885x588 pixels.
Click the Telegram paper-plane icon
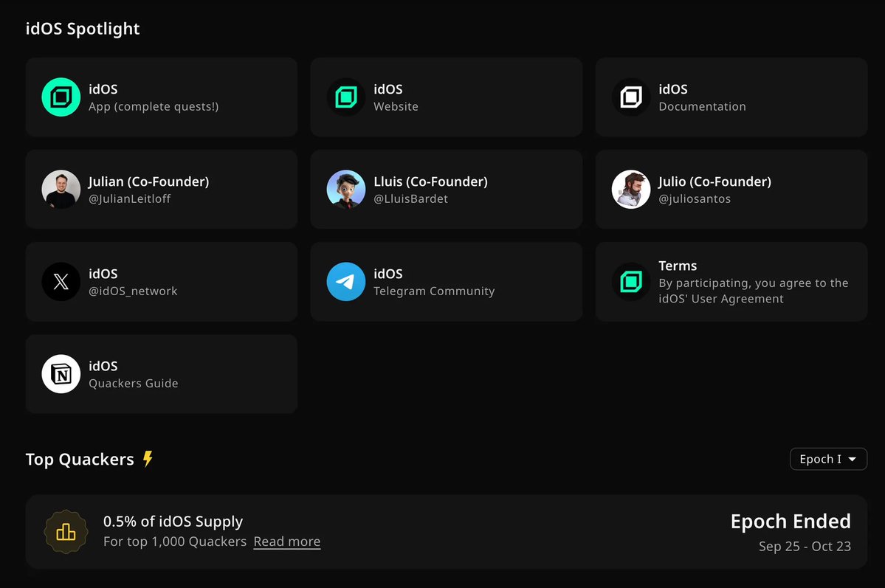346,282
